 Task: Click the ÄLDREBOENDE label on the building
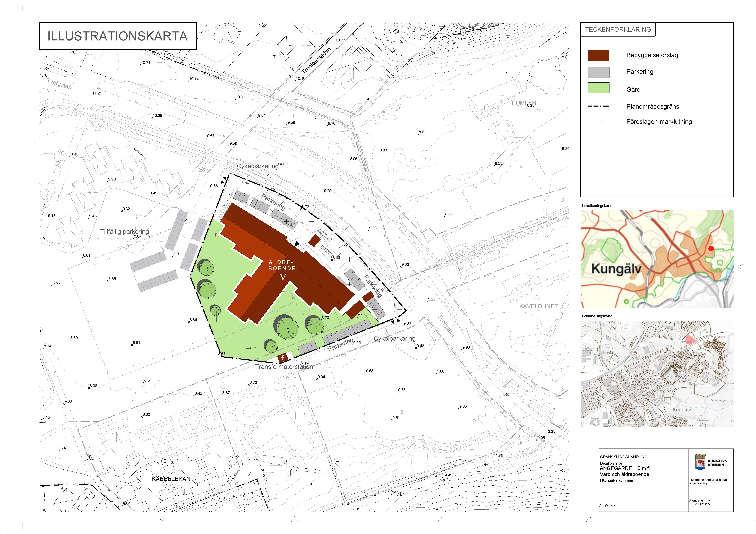(x=282, y=265)
